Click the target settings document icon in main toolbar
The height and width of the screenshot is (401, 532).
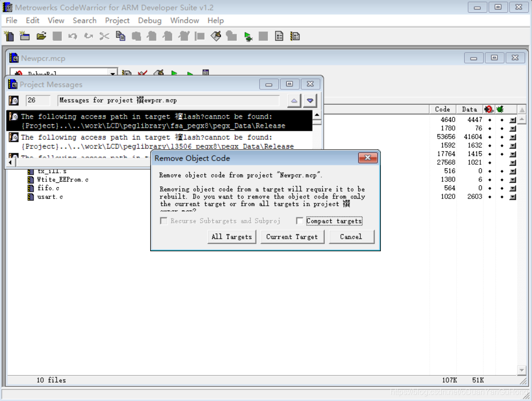point(279,36)
